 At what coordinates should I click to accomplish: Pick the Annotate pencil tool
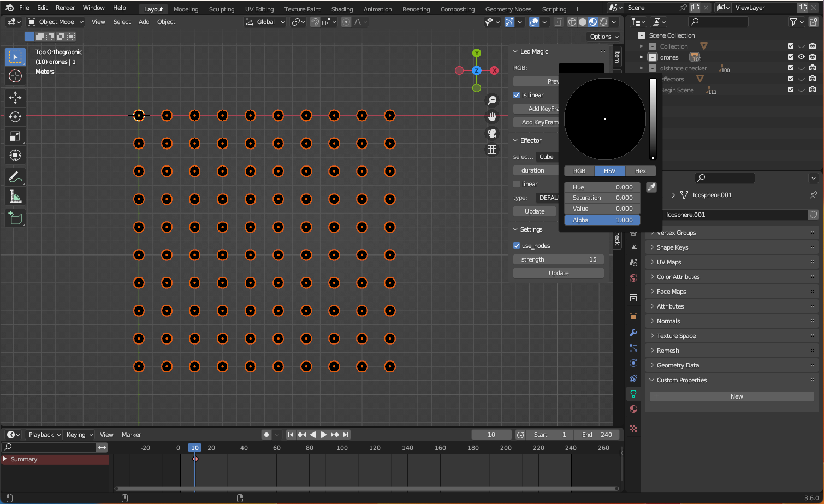15,177
